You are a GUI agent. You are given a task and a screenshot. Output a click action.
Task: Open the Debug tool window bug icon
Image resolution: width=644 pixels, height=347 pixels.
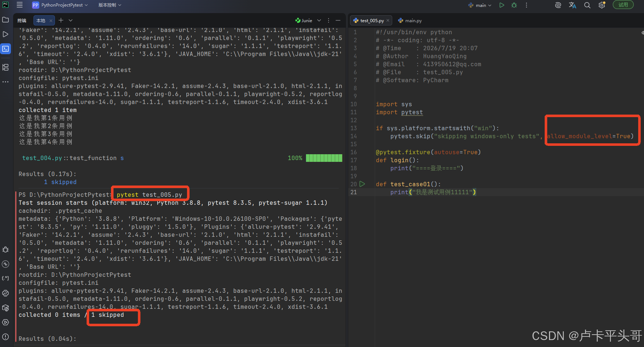[x=5, y=250]
